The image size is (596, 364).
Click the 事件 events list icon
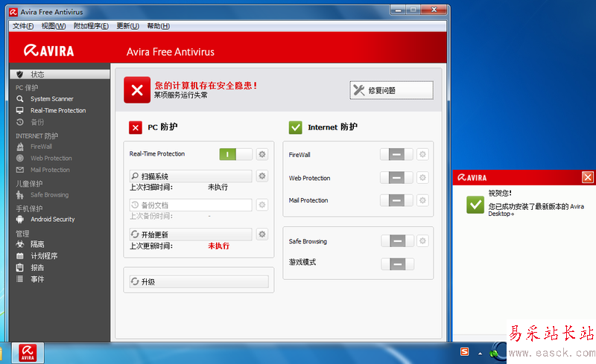pos(20,279)
